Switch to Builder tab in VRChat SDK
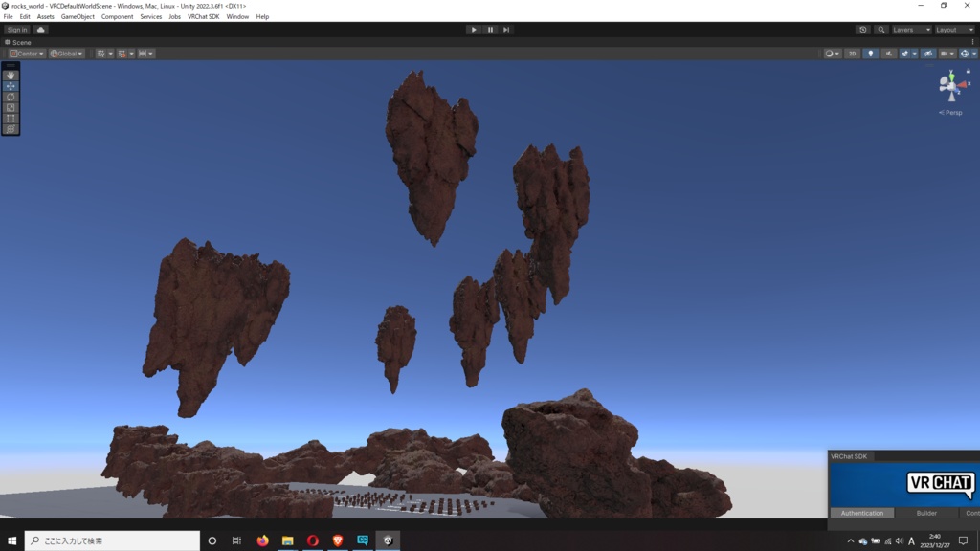 tap(926, 513)
